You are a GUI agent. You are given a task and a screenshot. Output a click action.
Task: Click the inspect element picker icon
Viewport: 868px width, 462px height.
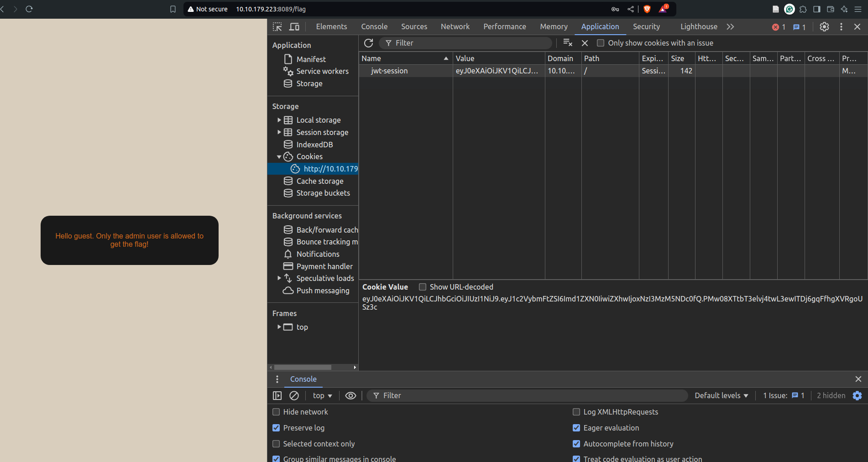(x=277, y=27)
